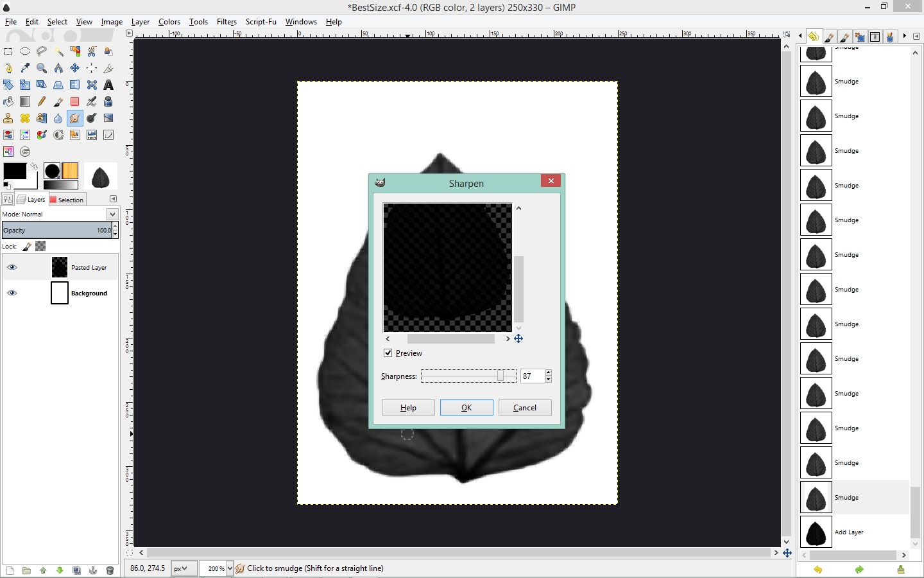Open the Script-Fu menu
Screen dimensions: 924x578
click(261, 22)
